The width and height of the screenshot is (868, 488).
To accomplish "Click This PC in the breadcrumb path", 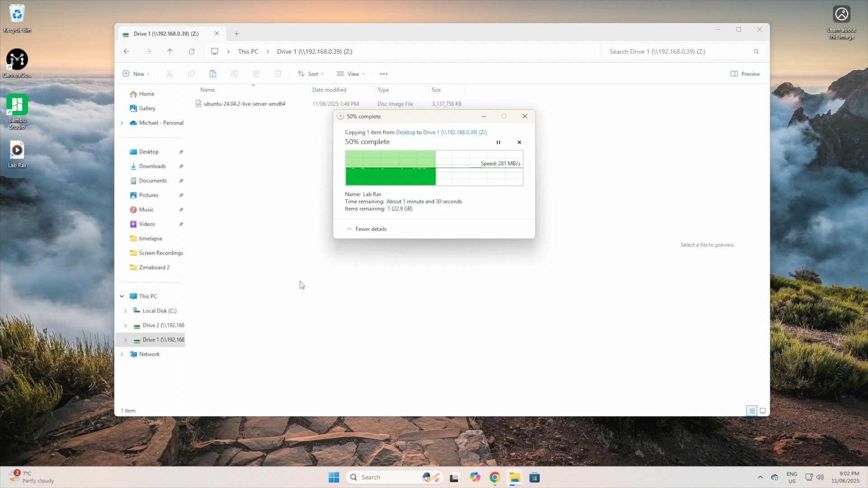I will [248, 52].
